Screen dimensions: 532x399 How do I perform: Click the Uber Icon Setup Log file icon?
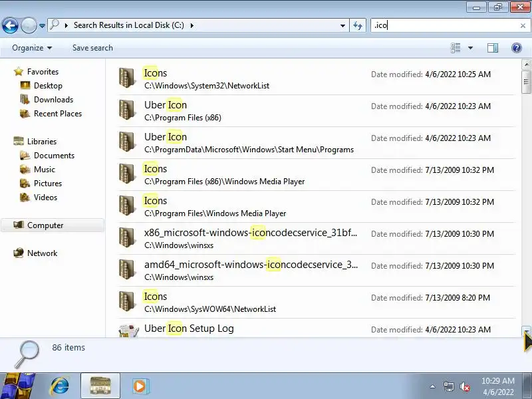coord(128,331)
